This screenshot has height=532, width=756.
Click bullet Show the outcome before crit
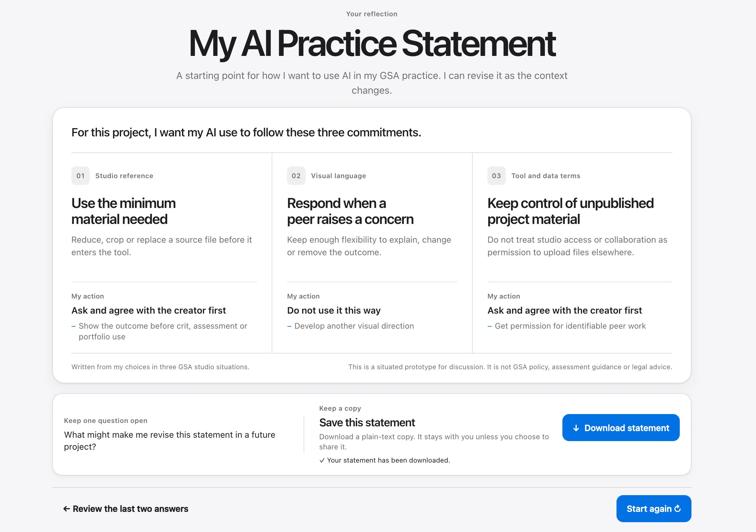pos(163,331)
